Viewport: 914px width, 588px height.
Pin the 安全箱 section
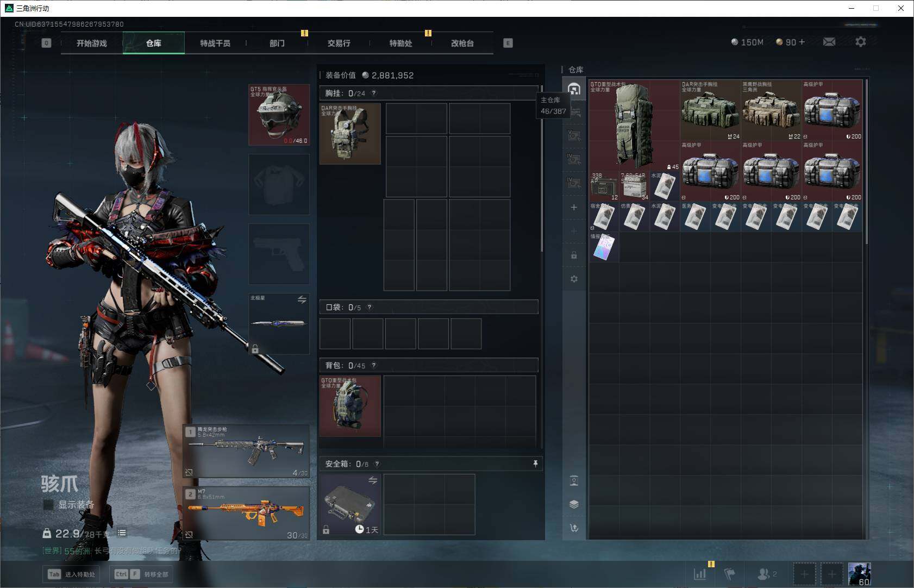click(x=535, y=464)
